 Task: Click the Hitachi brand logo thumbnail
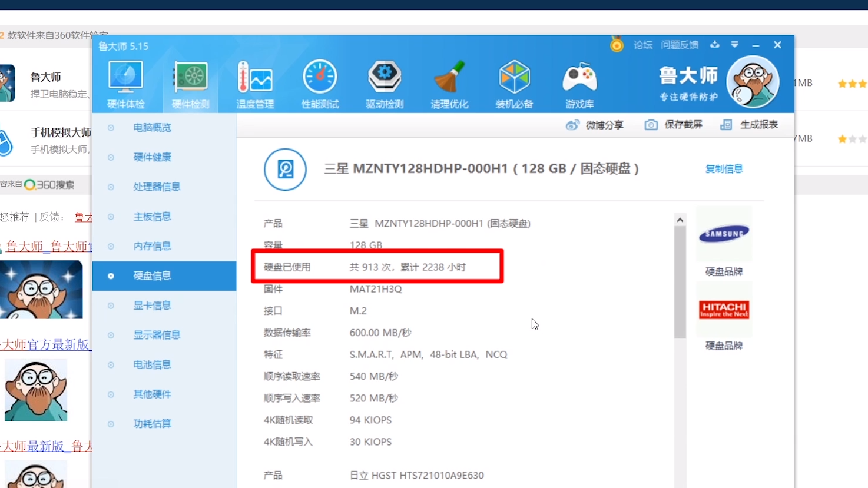(724, 309)
